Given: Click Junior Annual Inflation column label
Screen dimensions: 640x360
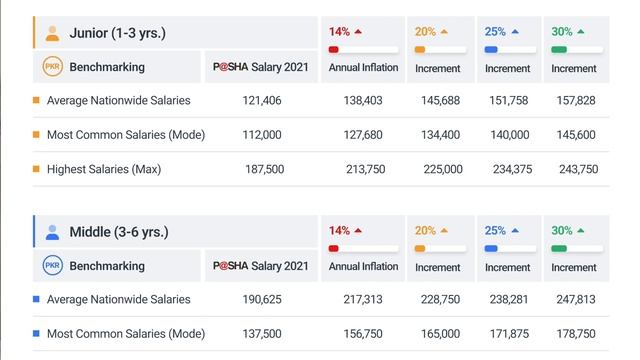Looking at the screenshot, I should [x=363, y=67].
